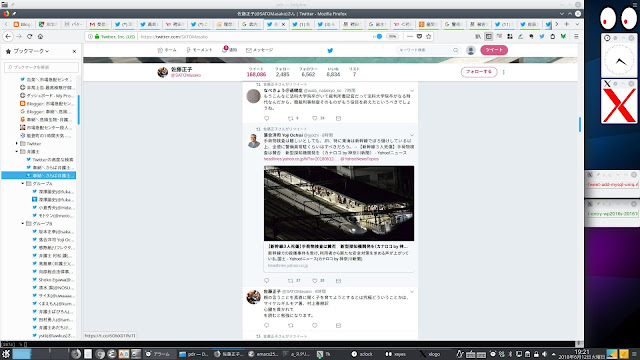Save page to Pocket icon
640x360 pixels.
[419, 36]
